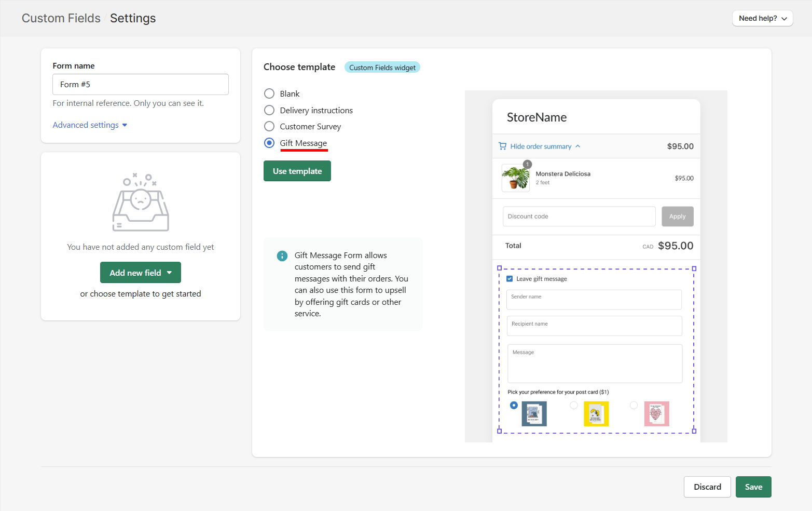This screenshot has width=812, height=511.
Task: Select the Gift Message radio button
Action: click(x=269, y=143)
